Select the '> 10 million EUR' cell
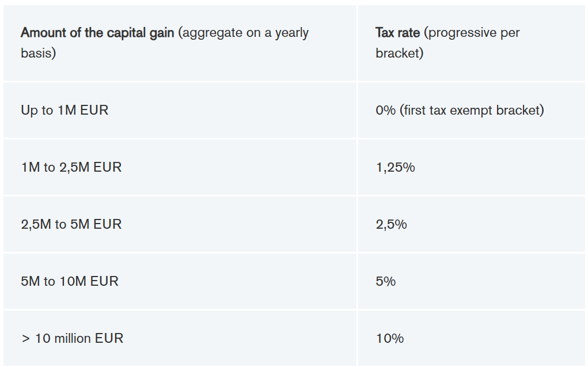588x367 pixels. [x=72, y=338]
